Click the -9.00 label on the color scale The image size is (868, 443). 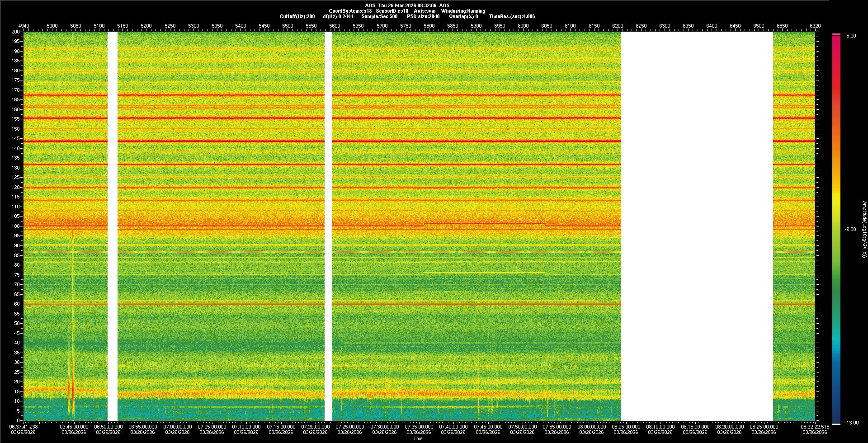tap(850, 229)
